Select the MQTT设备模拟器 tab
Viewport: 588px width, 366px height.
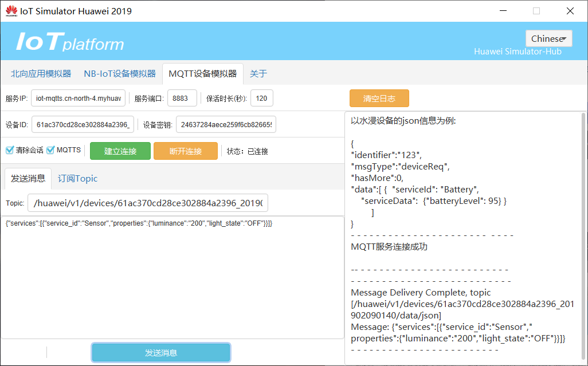(x=202, y=74)
